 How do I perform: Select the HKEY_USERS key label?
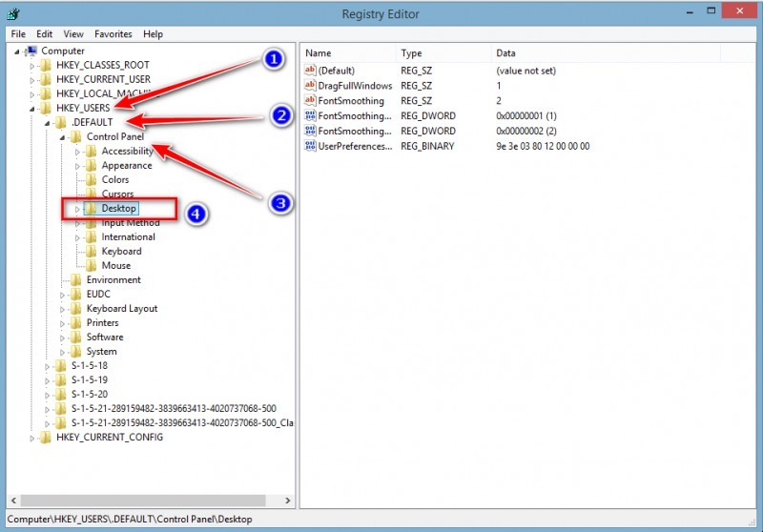pos(83,108)
